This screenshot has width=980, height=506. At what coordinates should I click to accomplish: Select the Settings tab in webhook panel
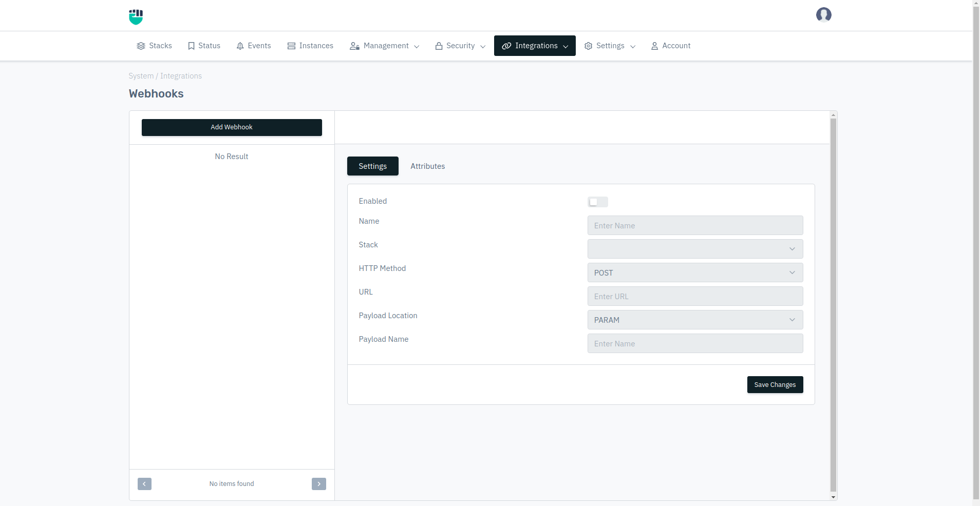pyautogui.click(x=373, y=166)
